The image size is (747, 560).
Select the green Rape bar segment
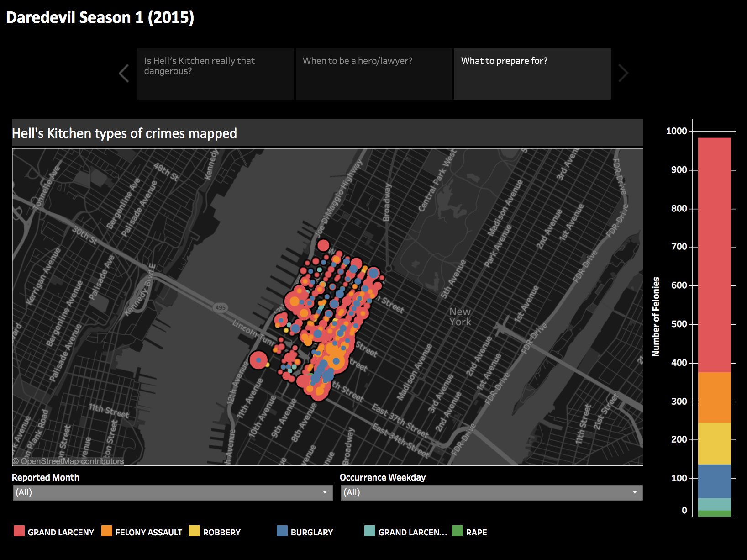[x=715, y=513]
